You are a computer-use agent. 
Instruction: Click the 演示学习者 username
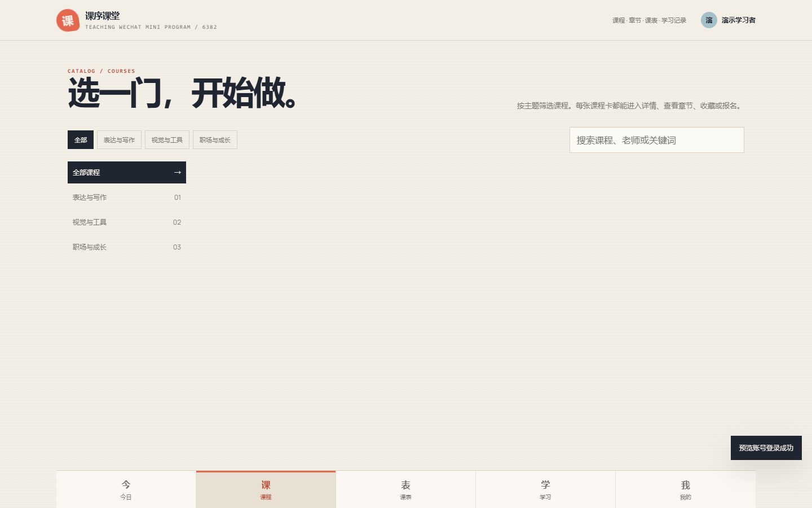click(739, 20)
